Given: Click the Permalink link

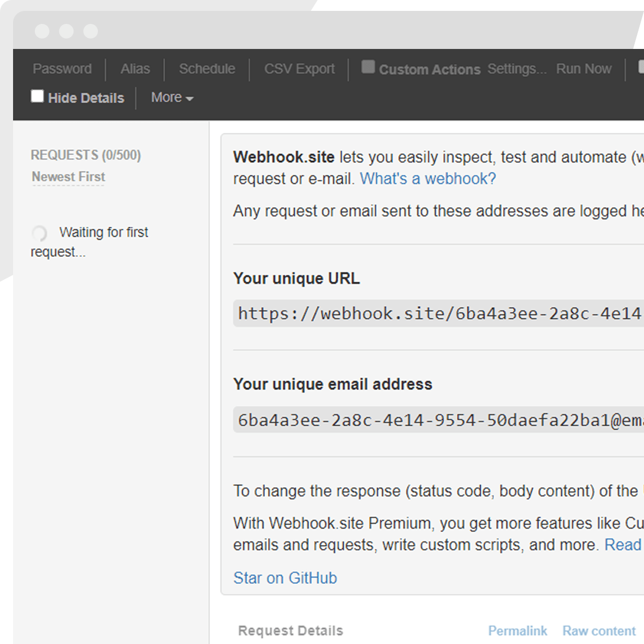Looking at the screenshot, I should coord(517,631).
